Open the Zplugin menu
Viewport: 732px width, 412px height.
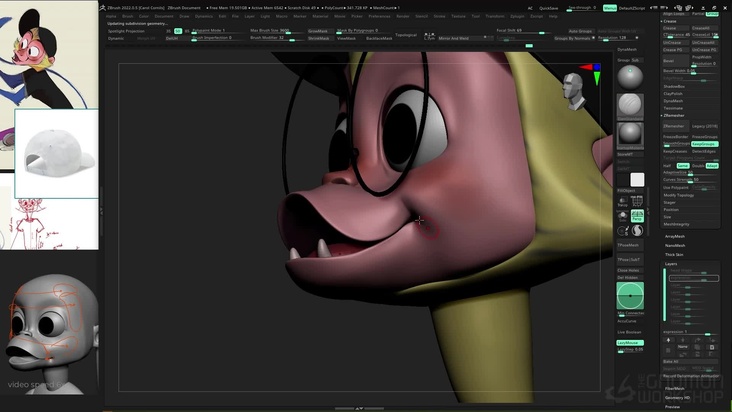click(x=517, y=16)
